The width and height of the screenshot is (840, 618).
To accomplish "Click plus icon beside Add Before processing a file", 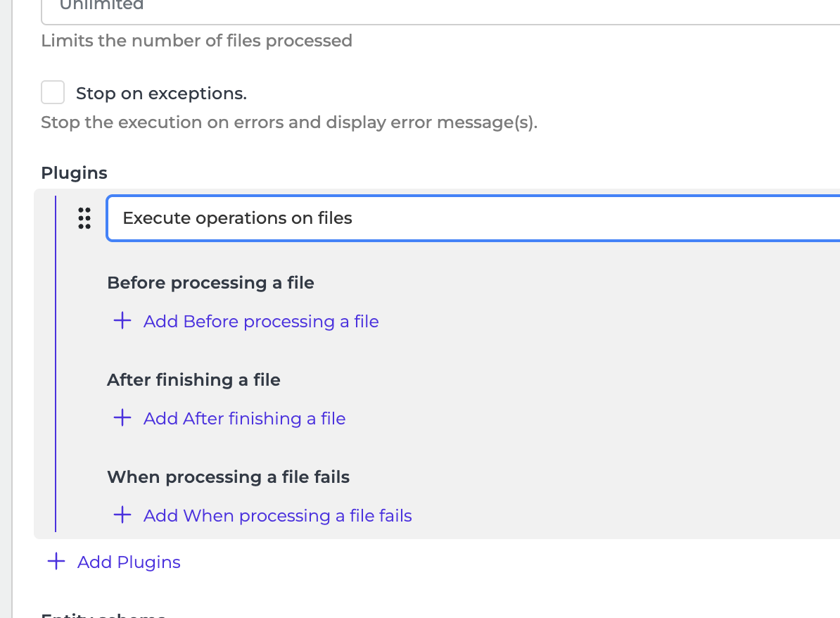I will click(x=122, y=321).
